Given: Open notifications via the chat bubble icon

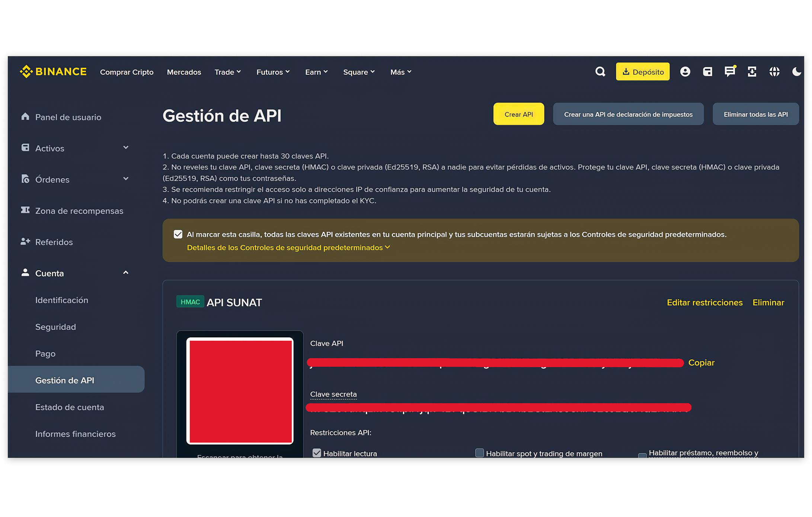Looking at the screenshot, I should coord(730,71).
